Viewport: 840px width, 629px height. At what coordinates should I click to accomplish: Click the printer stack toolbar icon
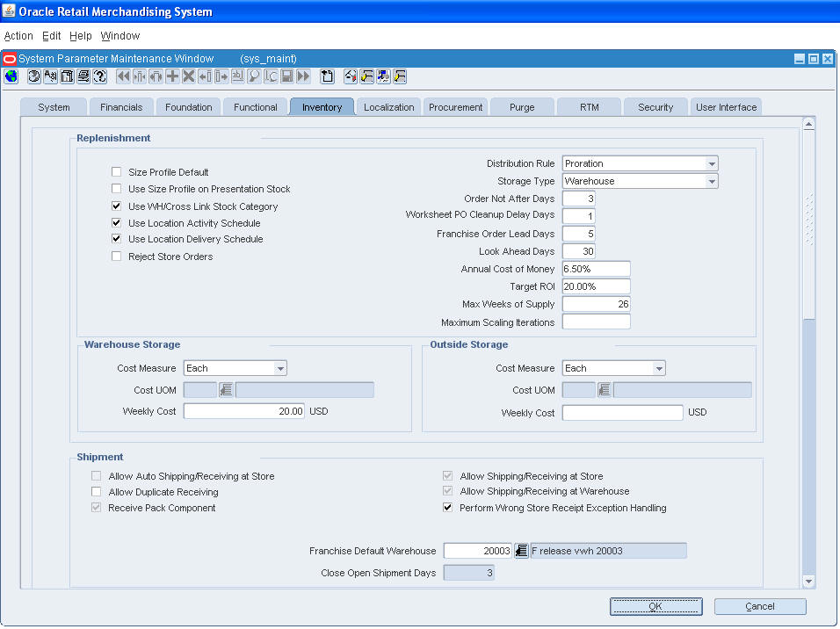[x=83, y=76]
